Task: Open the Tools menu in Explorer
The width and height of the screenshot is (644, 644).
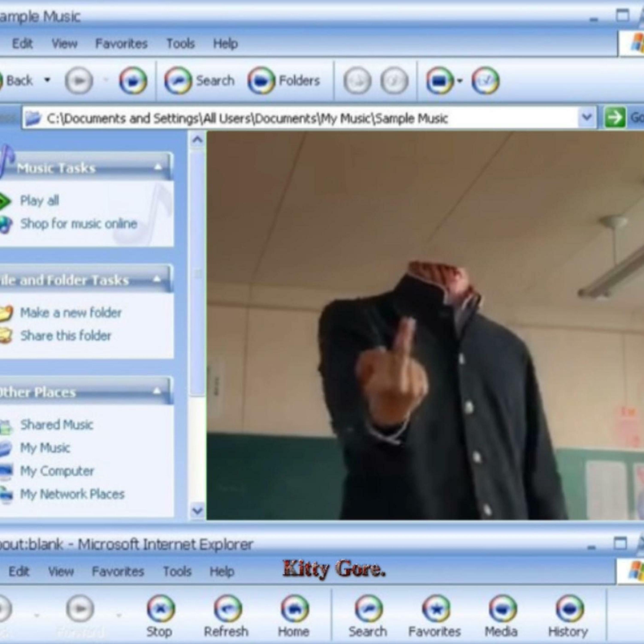Action: (x=180, y=44)
